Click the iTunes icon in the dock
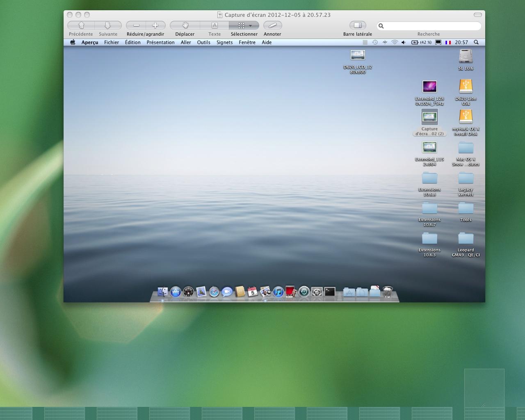Screen dimensions: 525x420 click(278, 292)
